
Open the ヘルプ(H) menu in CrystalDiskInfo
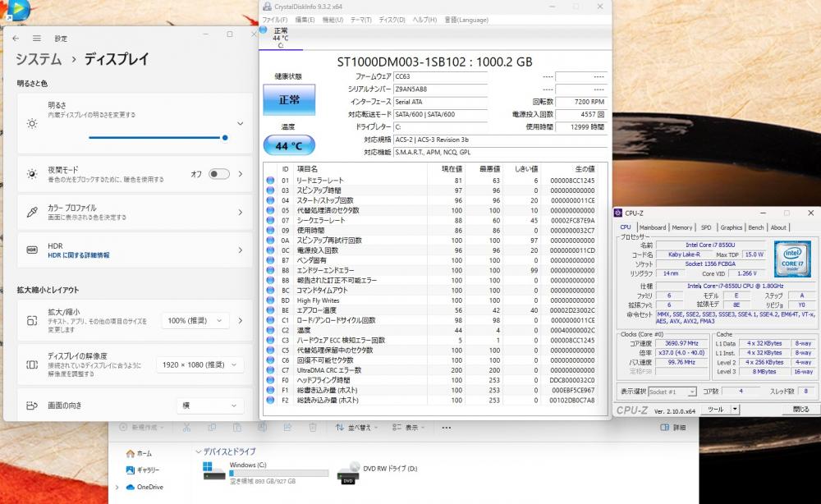(x=424, y=20)
